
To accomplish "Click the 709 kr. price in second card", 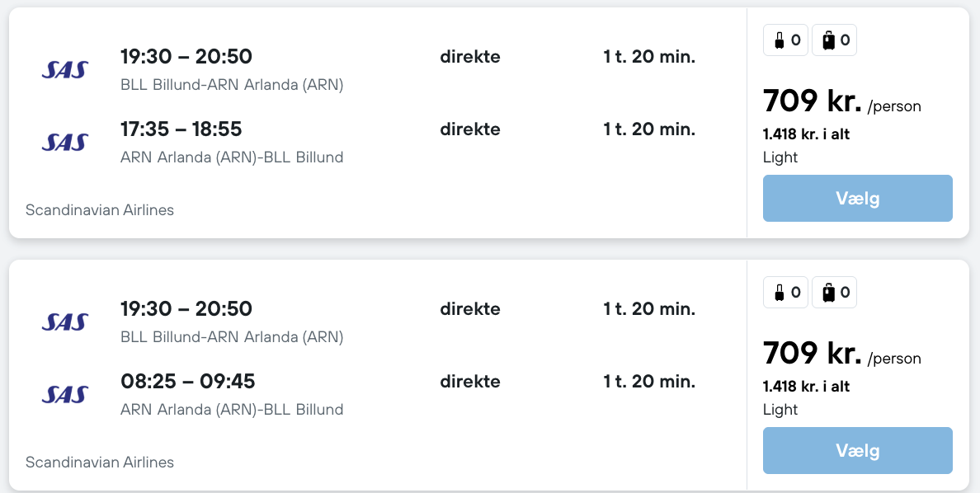I will point(813,354).
